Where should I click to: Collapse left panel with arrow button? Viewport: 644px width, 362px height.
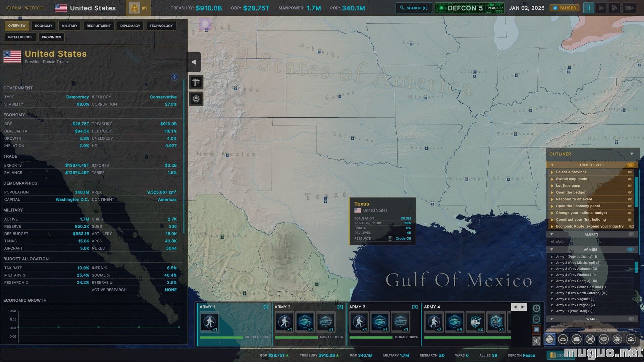(x=194, y=62)
